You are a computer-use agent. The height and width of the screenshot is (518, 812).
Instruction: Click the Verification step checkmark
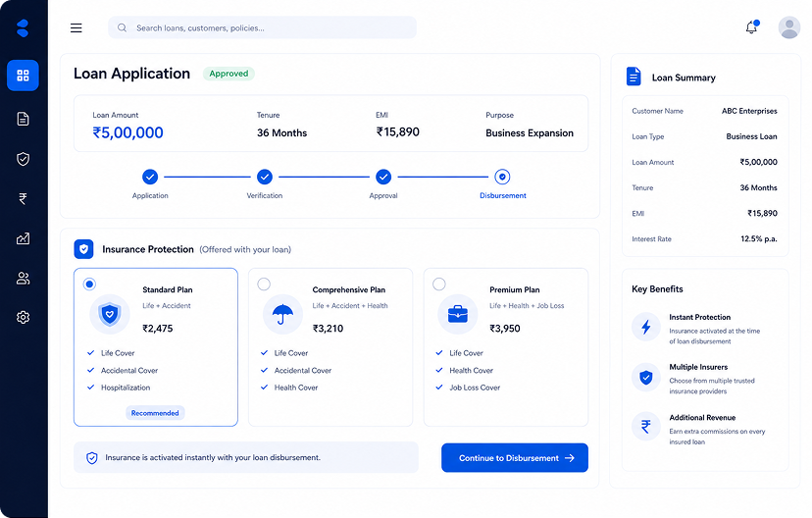tap(265, 177)
